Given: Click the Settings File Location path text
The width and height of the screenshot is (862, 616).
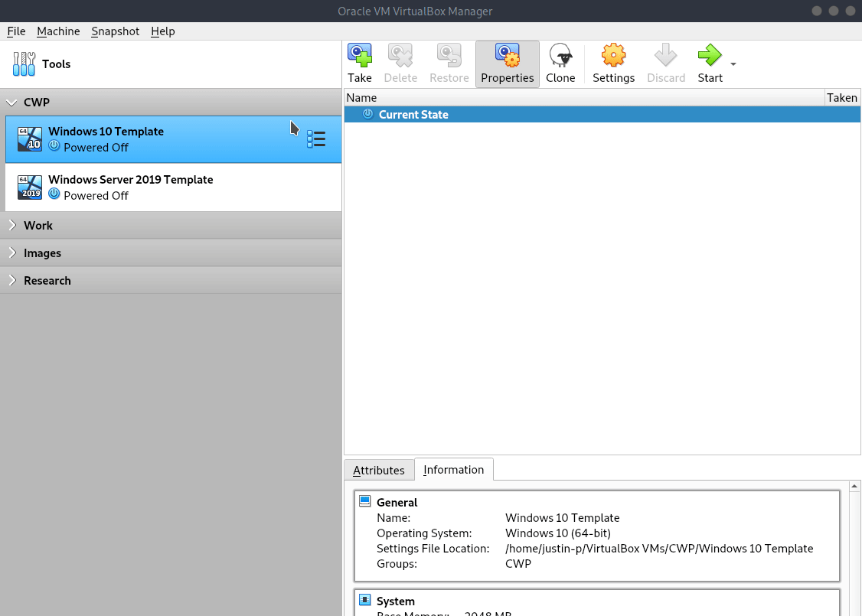Looking at the screenshot, I should (x=659, y=549).
